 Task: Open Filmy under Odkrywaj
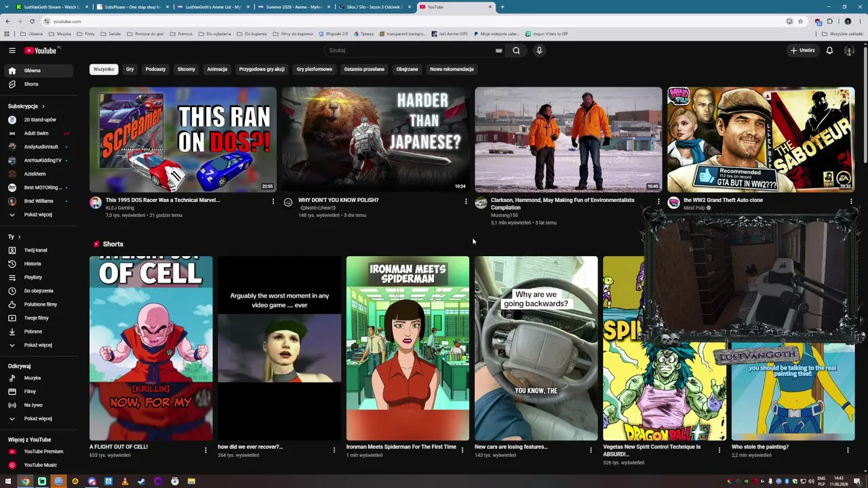coord(38,392)
